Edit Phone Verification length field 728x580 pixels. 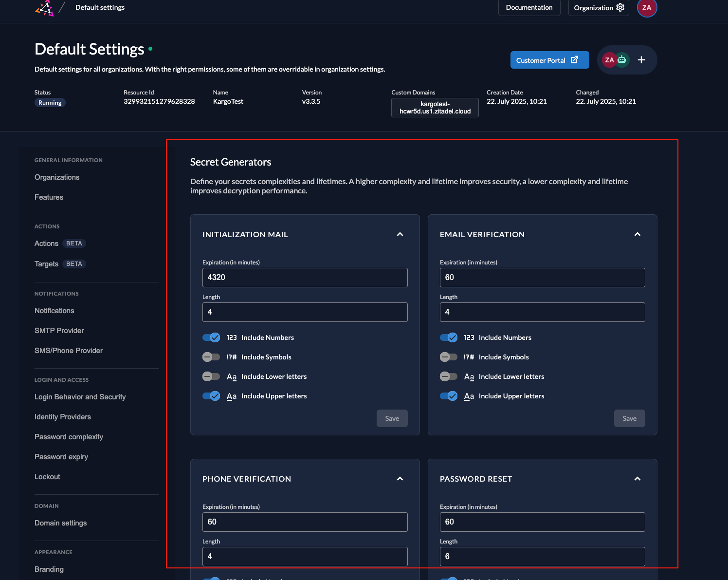tap(305, 557)
